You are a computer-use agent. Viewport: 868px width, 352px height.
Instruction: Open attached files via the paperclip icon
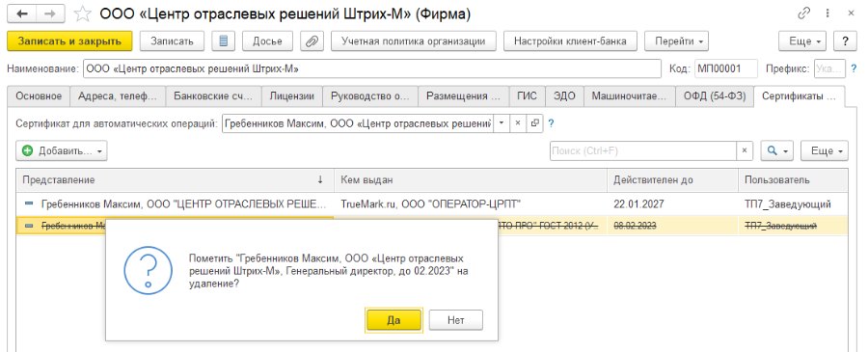click(x=312, y=41)
